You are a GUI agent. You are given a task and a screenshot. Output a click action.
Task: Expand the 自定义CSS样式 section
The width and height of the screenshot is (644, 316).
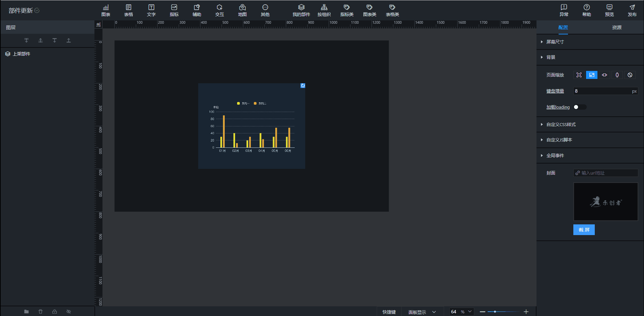(561, 124)
